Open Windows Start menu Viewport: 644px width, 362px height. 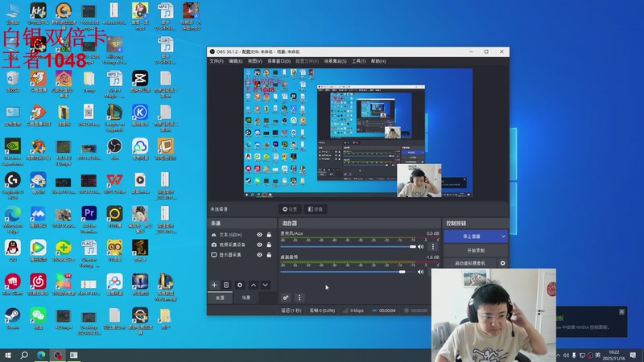pyautogui.click(x=8, y=355)
